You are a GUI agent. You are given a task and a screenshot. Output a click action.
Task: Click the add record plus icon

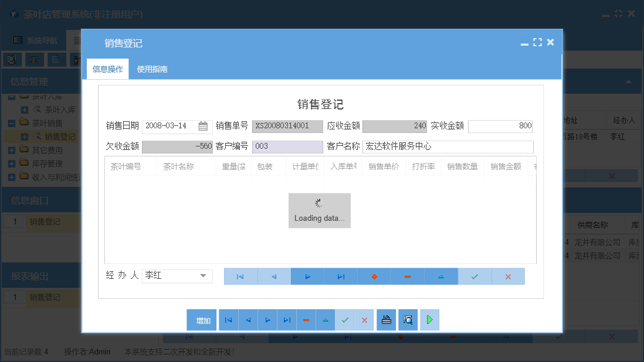374,276
